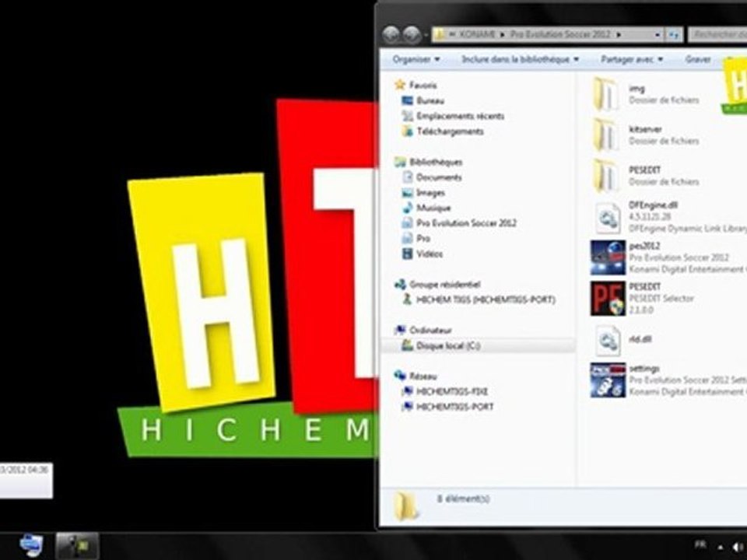Select the pes2012 file name
The image size is (747, 560).
pos(644,246)
